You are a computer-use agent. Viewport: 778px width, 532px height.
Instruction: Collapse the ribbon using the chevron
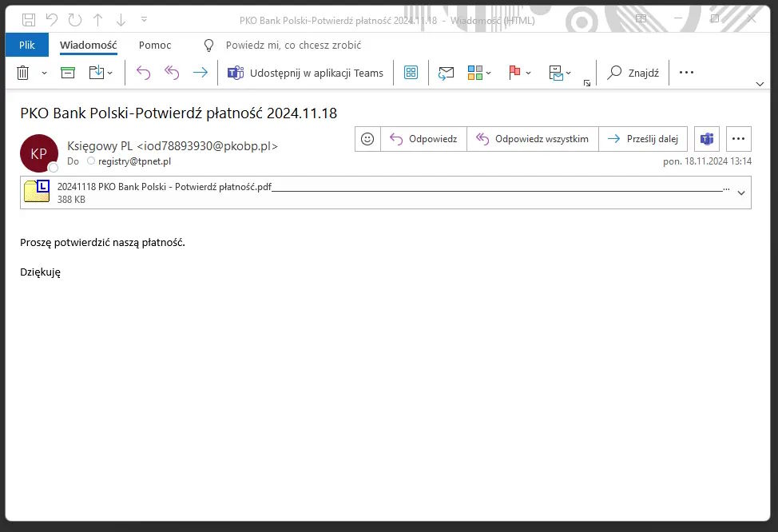760,83
